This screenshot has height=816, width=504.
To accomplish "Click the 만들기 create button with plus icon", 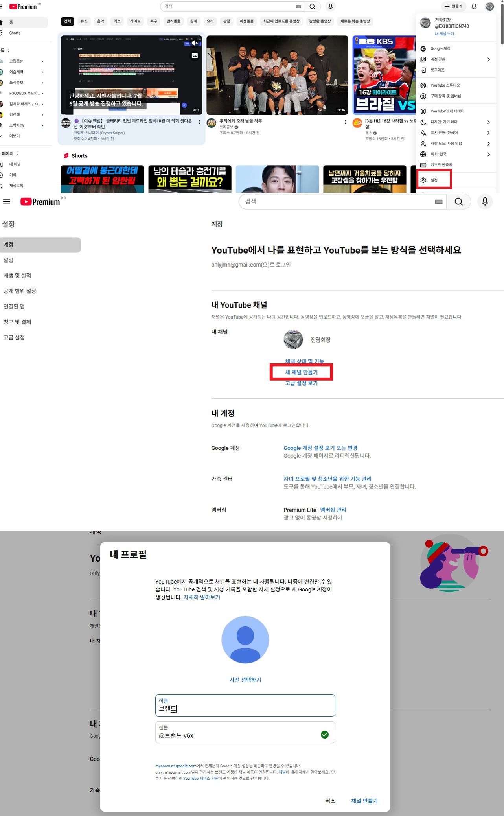I will [453, 6].
